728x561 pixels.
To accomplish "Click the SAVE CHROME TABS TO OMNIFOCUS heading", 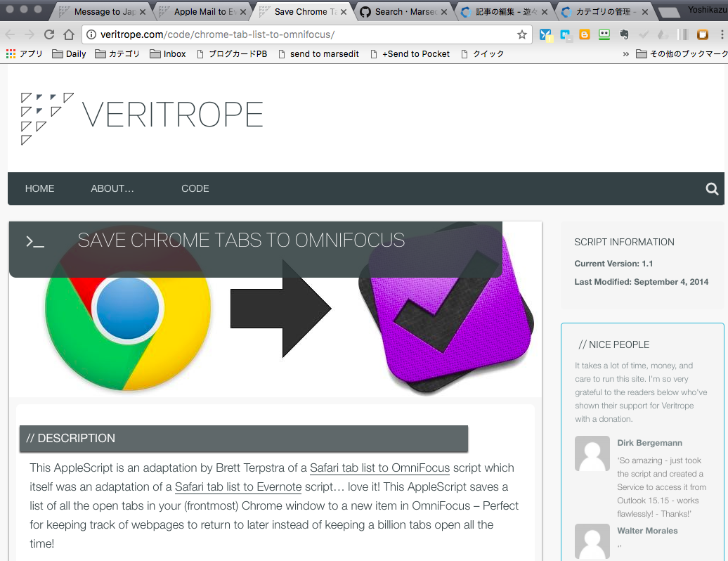I will 241,240.
